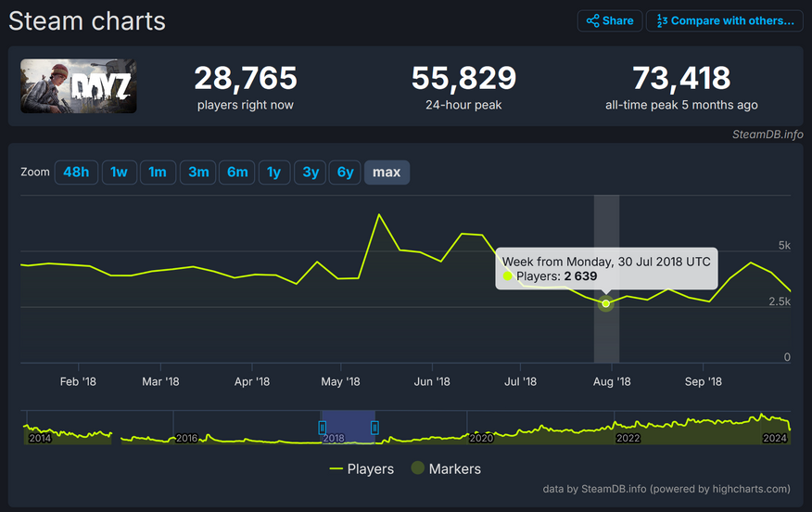Viewport: 812px width, 512px height.
Task: Set zoom to 3y
Action: (x=311, y=172)
